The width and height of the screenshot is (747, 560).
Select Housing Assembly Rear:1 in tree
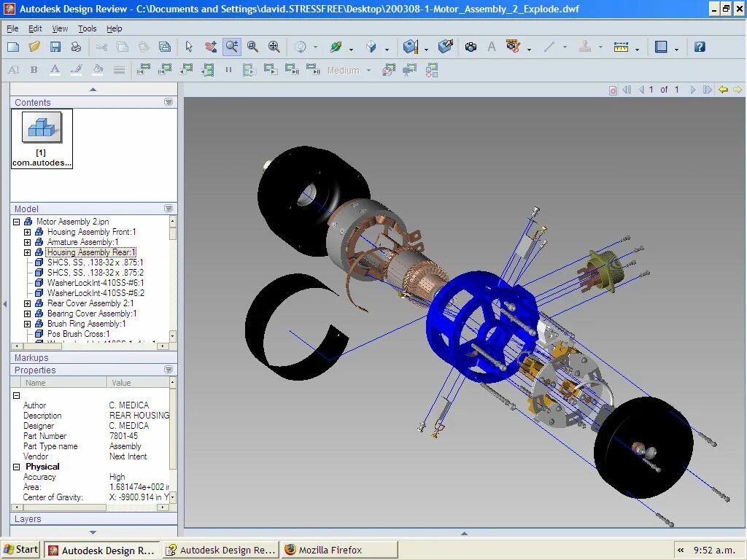pyautogui.click(x=91, y=252)
